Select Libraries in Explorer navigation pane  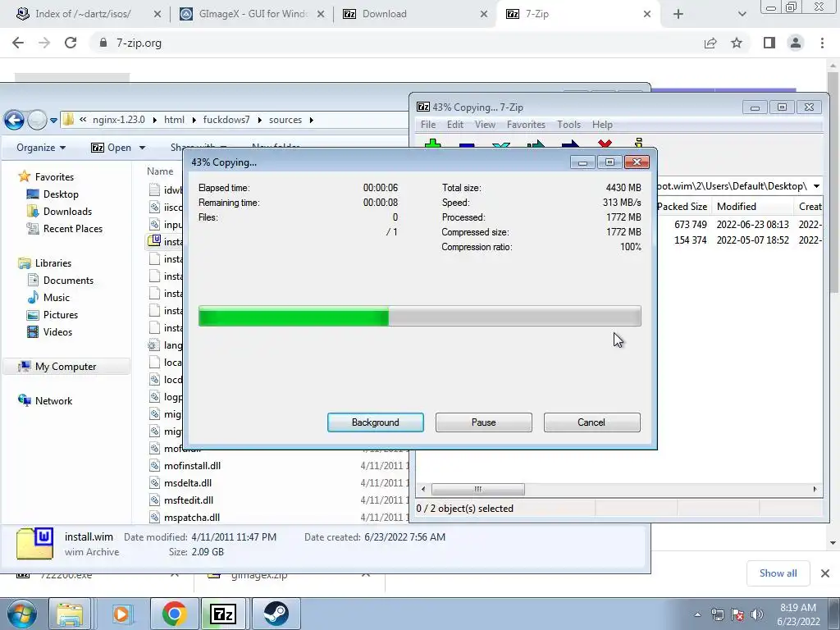pos(52,263)
